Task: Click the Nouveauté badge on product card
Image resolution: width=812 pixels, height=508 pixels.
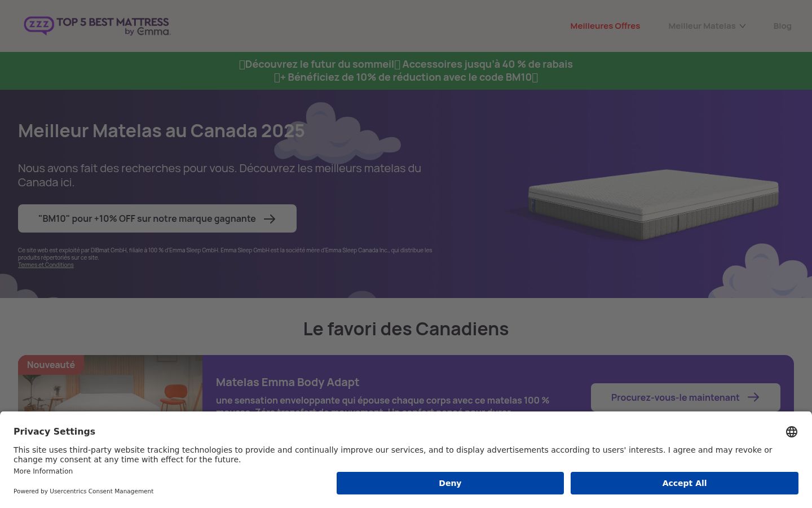Action: (51, 365)
